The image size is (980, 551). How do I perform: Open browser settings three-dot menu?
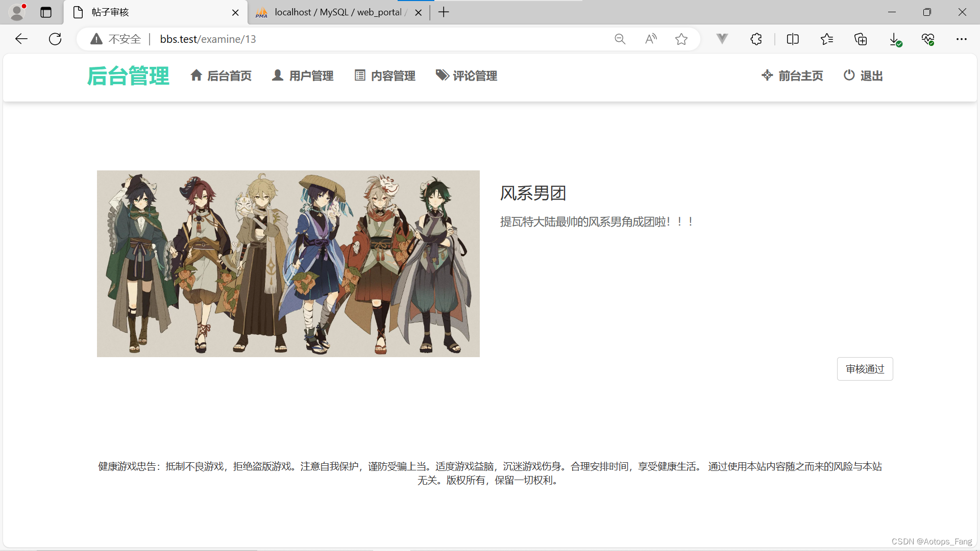[x=962, y=39]
